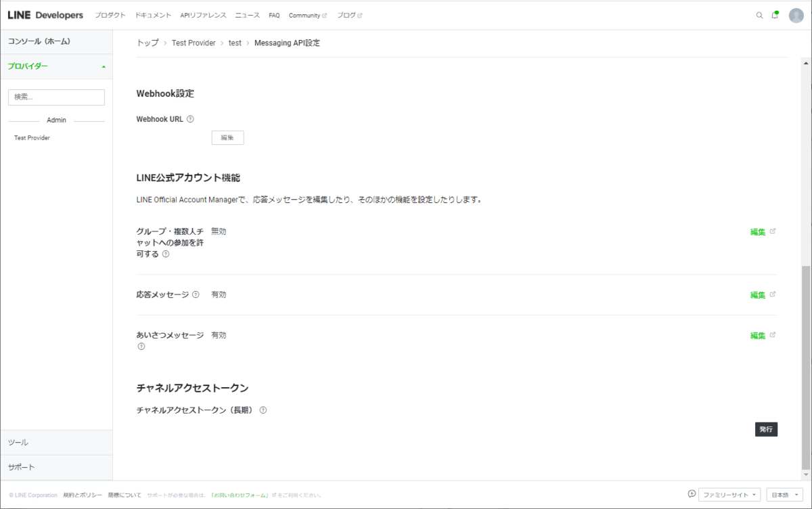Open ツール section in sidebar
Viewport: 812px width, 509px height.
pos(56,442)
